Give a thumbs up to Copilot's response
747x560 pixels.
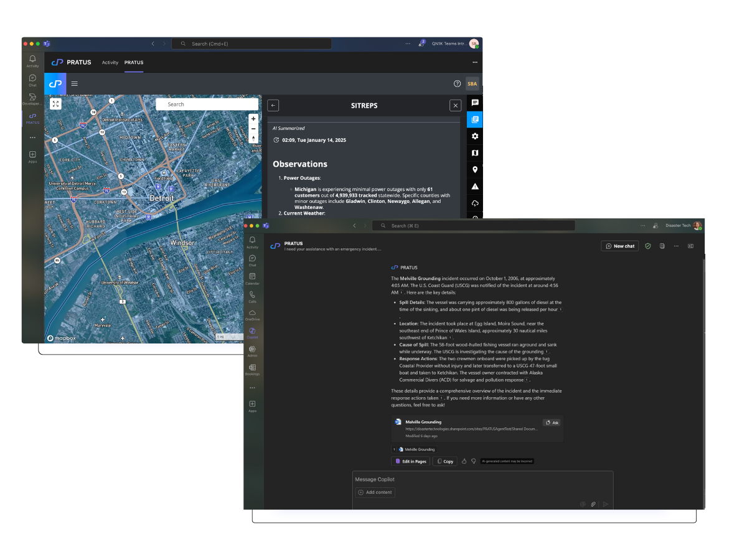(x=464, y=461)
